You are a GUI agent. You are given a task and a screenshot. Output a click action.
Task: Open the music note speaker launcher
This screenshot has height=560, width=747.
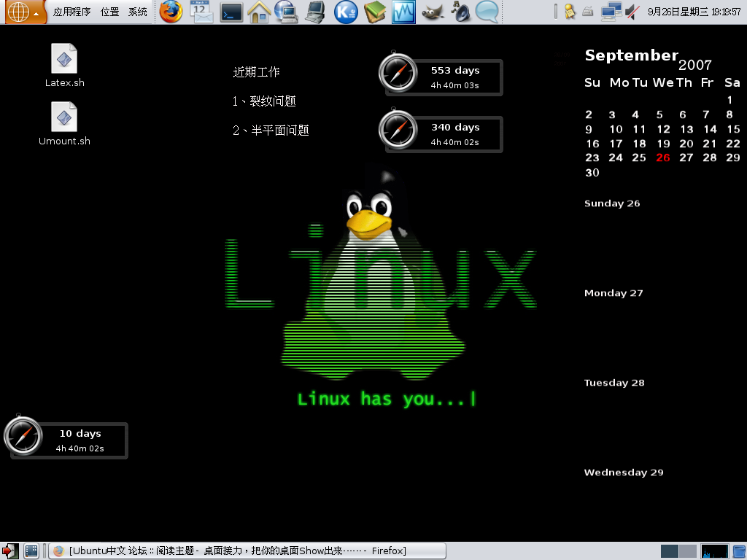point(460,12)
